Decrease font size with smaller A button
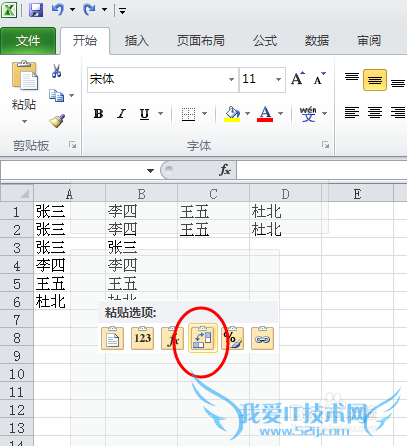The image size is (407, 446). [x=319, y=79]
